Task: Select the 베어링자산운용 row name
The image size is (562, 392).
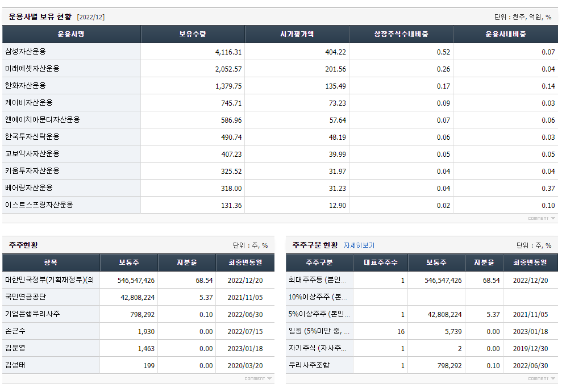Action: click(28, 187)
